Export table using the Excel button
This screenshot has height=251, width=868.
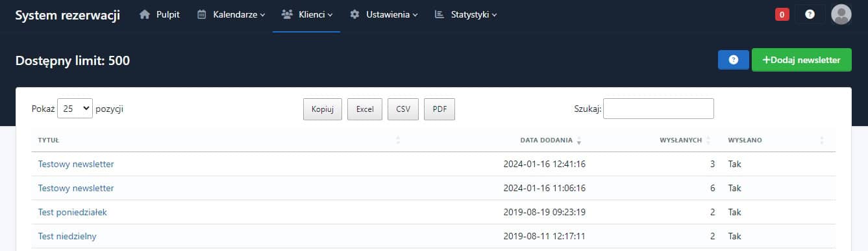(365, 110)
